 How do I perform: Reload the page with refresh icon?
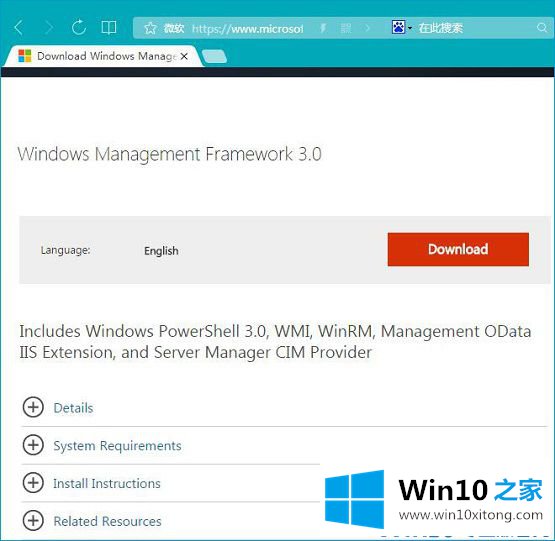[79, 27]
